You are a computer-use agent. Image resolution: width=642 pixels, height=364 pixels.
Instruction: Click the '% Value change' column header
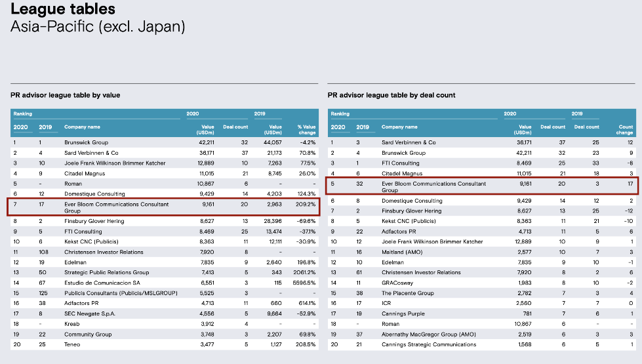[x=307, y=130]
